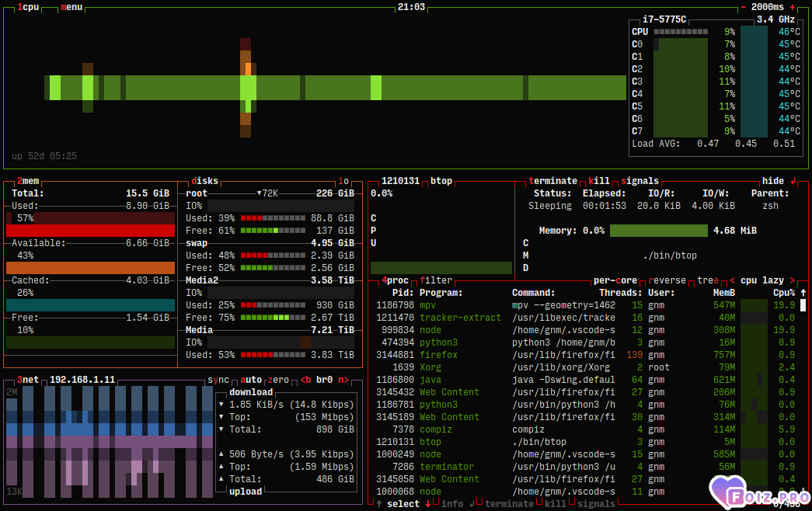Select previous sort column with left arrow
Image resolution: width=812 pixels, height=511 pixels.
pos(732,280)
